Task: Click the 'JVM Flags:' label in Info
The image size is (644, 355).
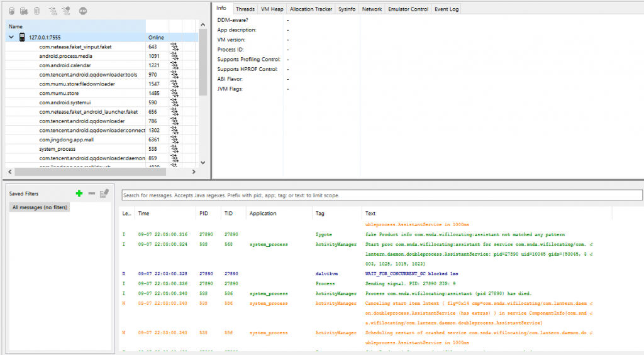Action: tap(230, 89)
